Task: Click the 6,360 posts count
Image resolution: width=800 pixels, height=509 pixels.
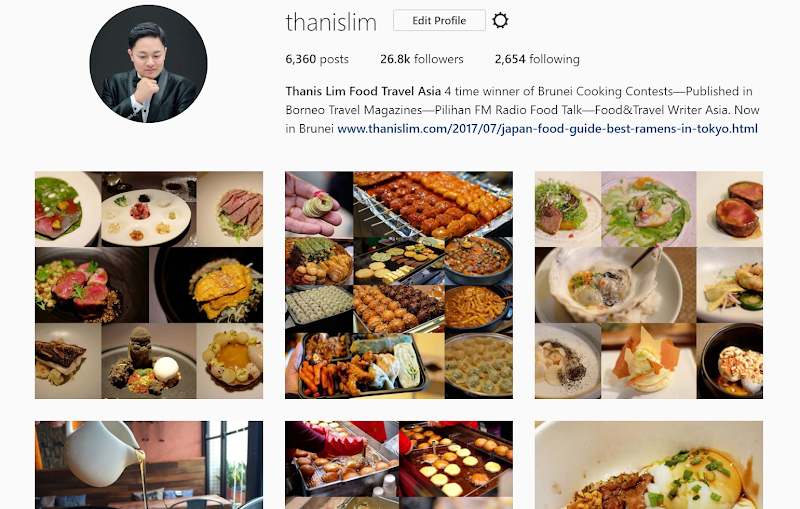Action: (x=317, y=59)
